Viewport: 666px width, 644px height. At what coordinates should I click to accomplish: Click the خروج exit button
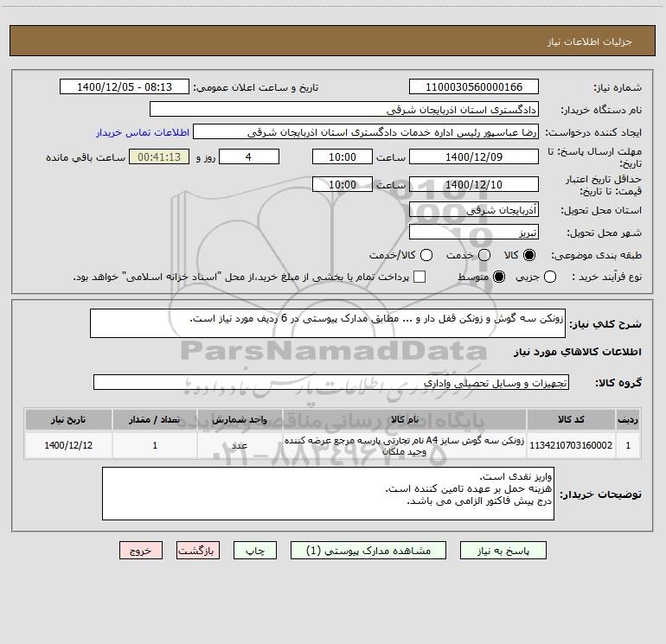pos(141,551)
